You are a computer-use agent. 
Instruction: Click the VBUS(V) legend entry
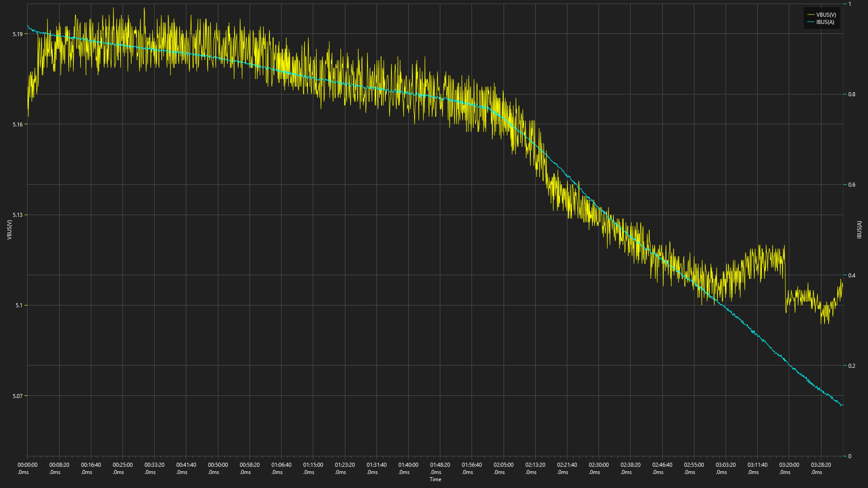click(821, 15)
